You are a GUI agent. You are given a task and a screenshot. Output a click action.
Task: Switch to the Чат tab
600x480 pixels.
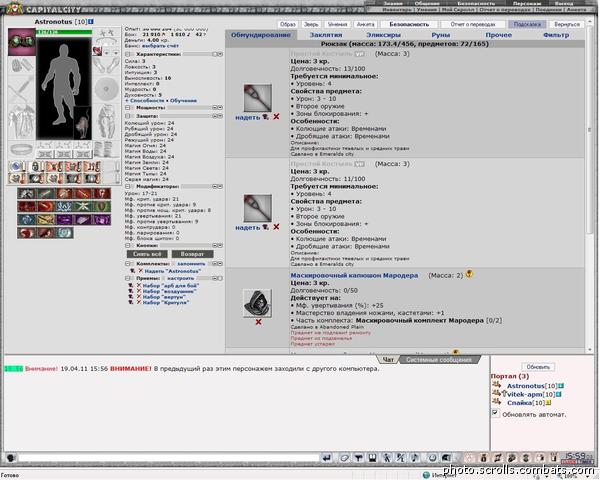click(x=388, y=359)
